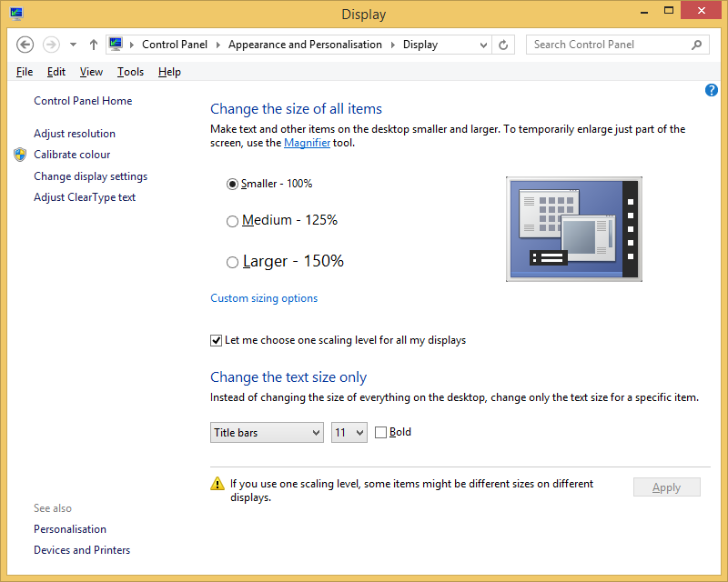Open the Help menu
This screenshot has width=728, height=582.
169,72
